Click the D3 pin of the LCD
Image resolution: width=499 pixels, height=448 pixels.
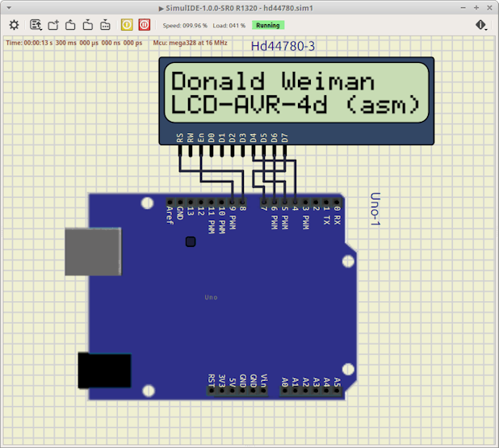(243, 151)
